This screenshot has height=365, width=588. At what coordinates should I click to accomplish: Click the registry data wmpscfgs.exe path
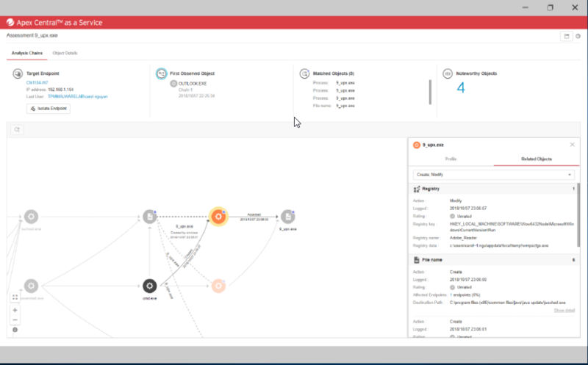499,246
